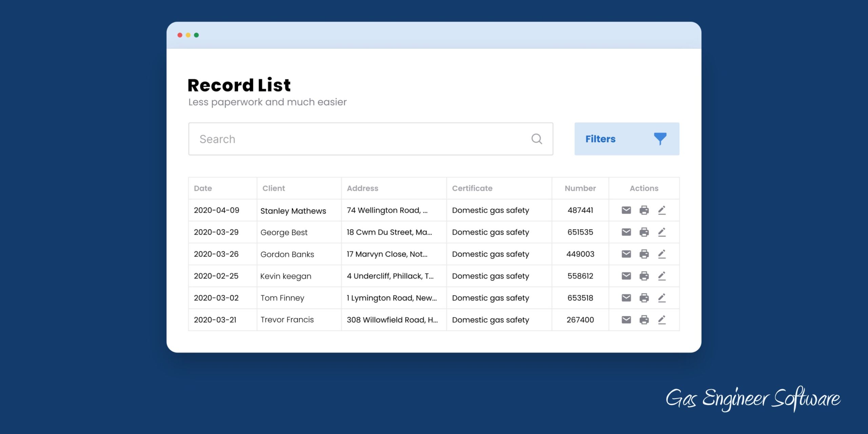Print Tom Finney's record 653518
Viewport: 868px width, 434px height.
(644, 298)
